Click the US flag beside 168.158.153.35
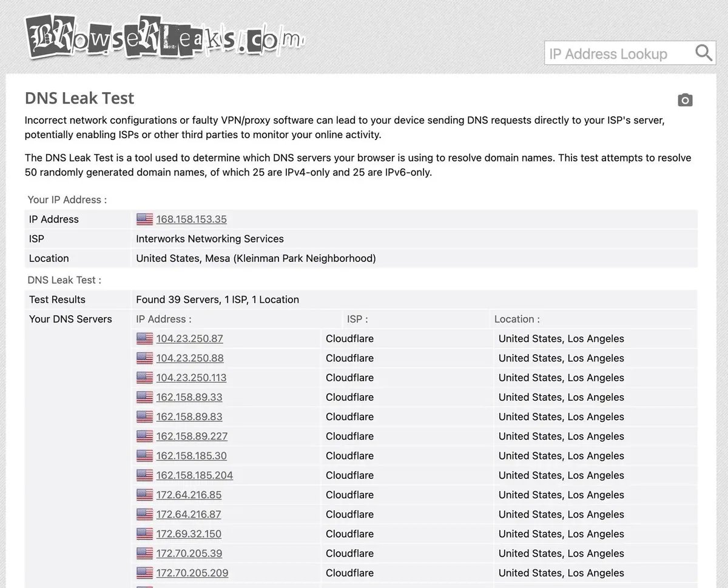Screen dimensions: 728x588 point(144,219)
